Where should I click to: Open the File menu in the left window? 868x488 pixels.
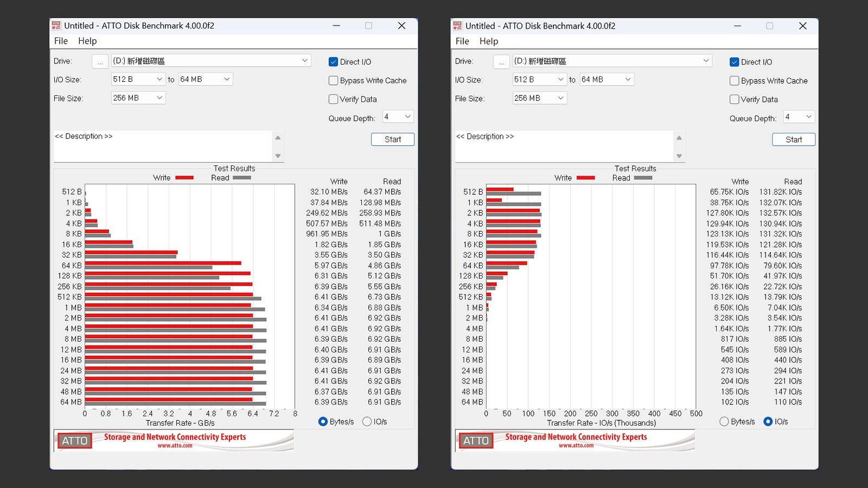pos(61,41)
